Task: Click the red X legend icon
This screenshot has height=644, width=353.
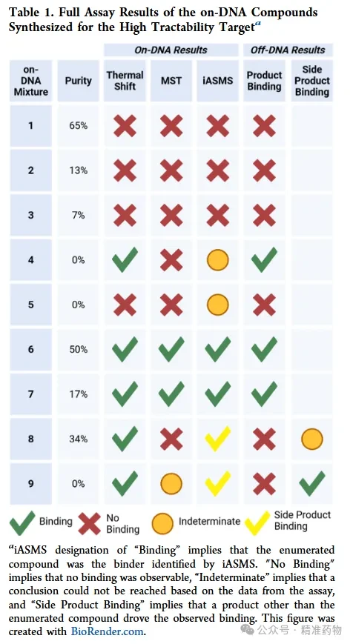Action: point(89,524)
